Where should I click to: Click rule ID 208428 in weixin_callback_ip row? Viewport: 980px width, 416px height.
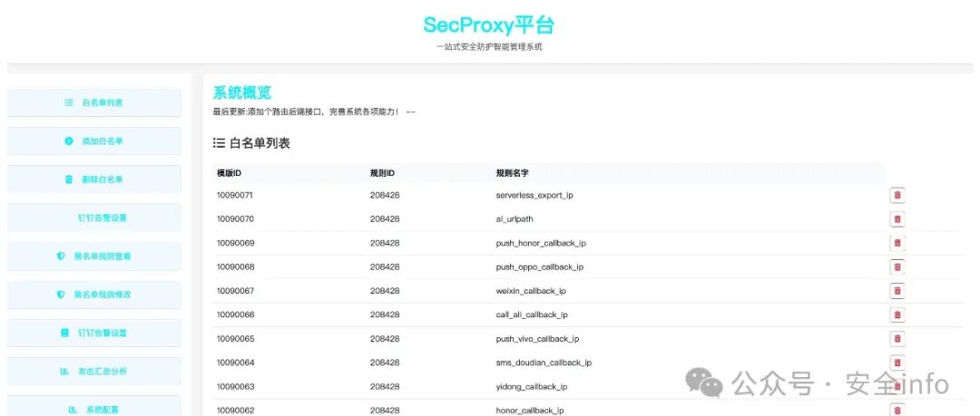tap(385, 291)
